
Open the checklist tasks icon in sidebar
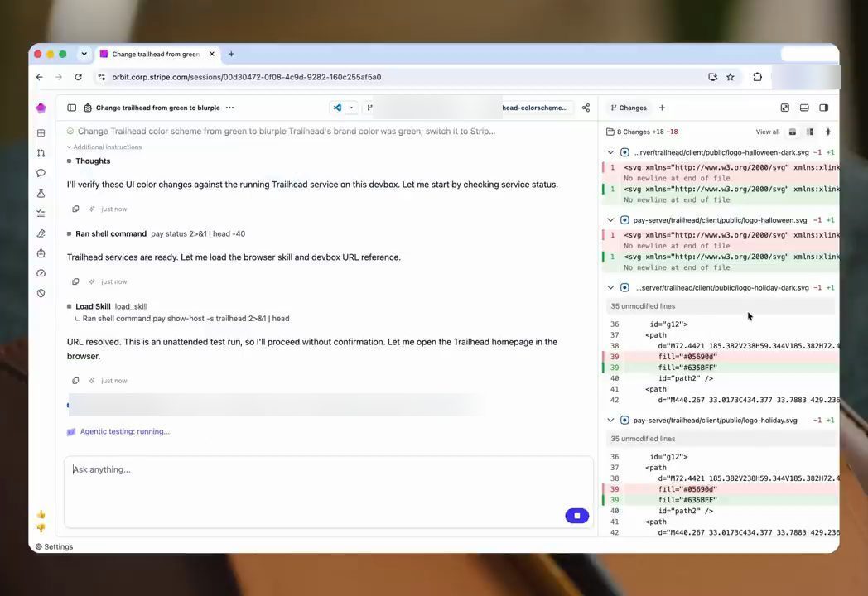(x=41, y=213)
